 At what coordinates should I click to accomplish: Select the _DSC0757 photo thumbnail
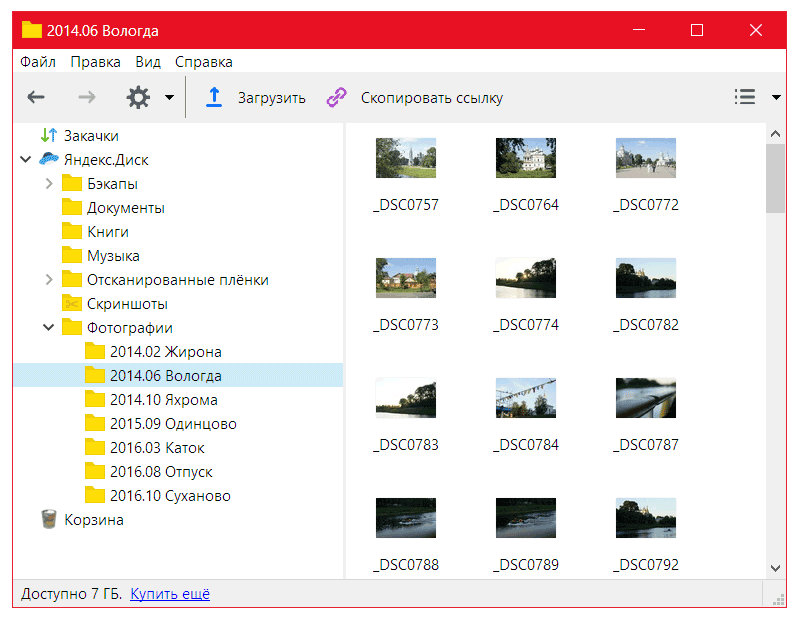pos(406,158)
